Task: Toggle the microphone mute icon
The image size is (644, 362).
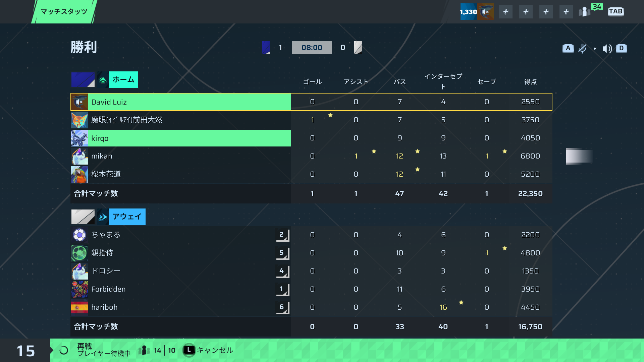Action: coord(582,49)
